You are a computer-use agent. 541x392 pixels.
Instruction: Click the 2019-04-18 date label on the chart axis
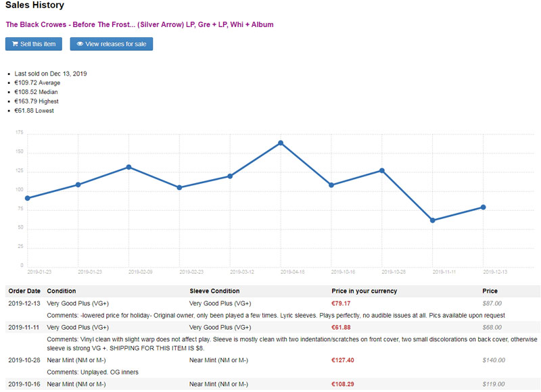[x=293, y=272]
